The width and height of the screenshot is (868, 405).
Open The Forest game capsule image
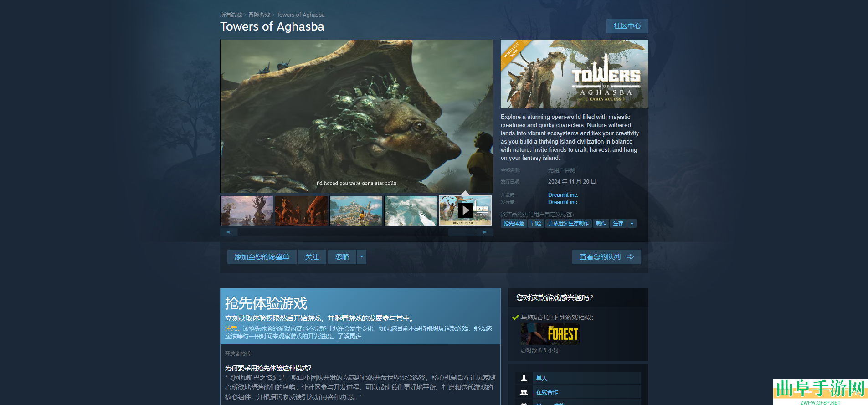pos(550,333)
